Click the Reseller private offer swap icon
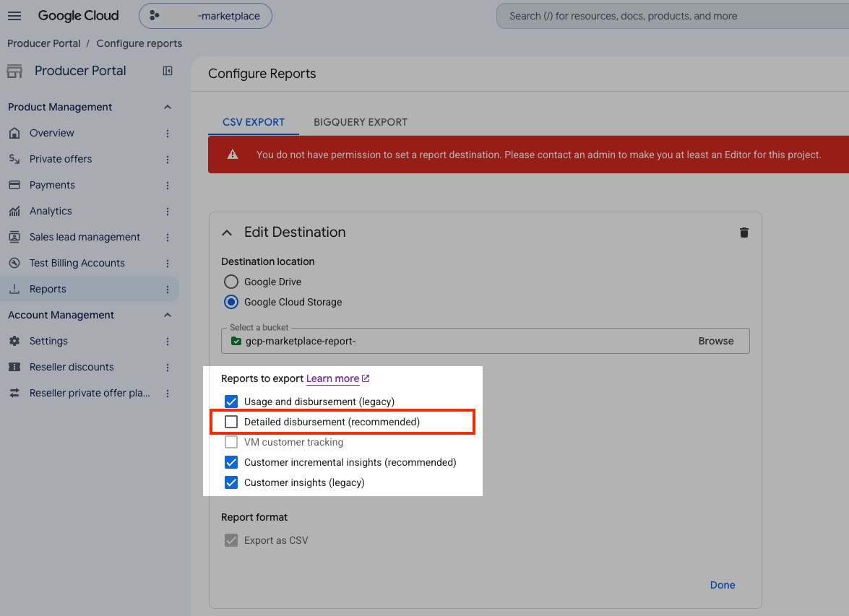This screenshot has height=616, width=849. pyautogui.click(x=14, y=393)
